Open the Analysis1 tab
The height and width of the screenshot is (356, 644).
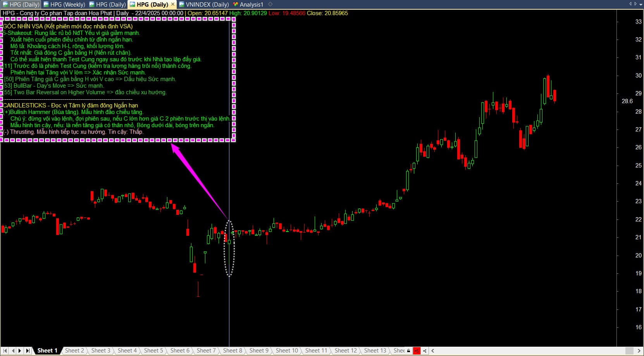pos(248,5)
